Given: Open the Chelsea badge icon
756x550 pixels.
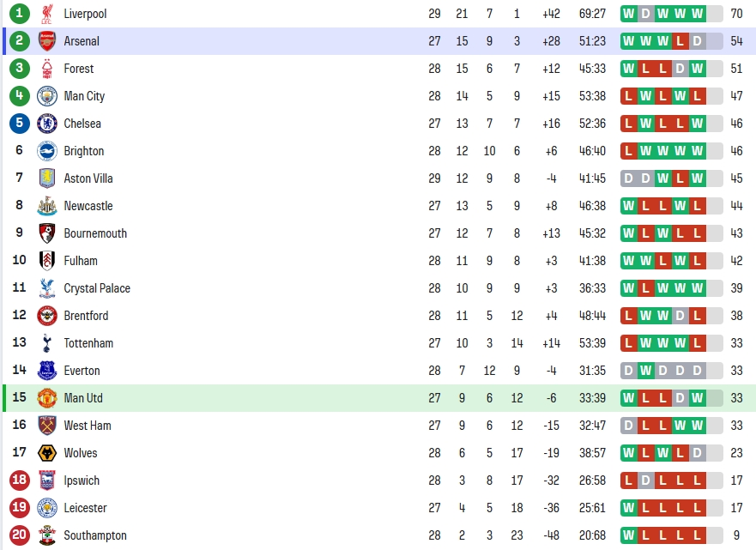Looking at the screenshot, I should click(x=47, y=124).
